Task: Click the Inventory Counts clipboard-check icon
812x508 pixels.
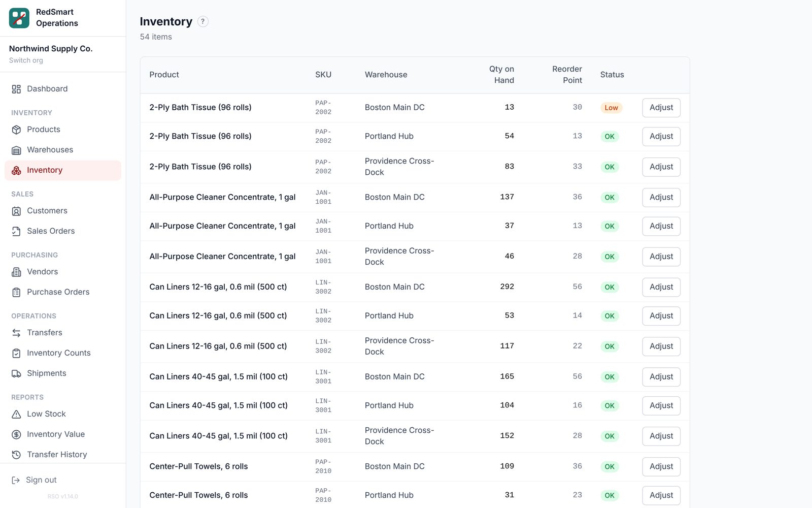Action: coord(16,353)
